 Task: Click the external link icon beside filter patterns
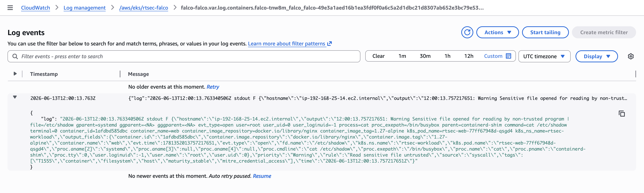[x=330, y=44]
